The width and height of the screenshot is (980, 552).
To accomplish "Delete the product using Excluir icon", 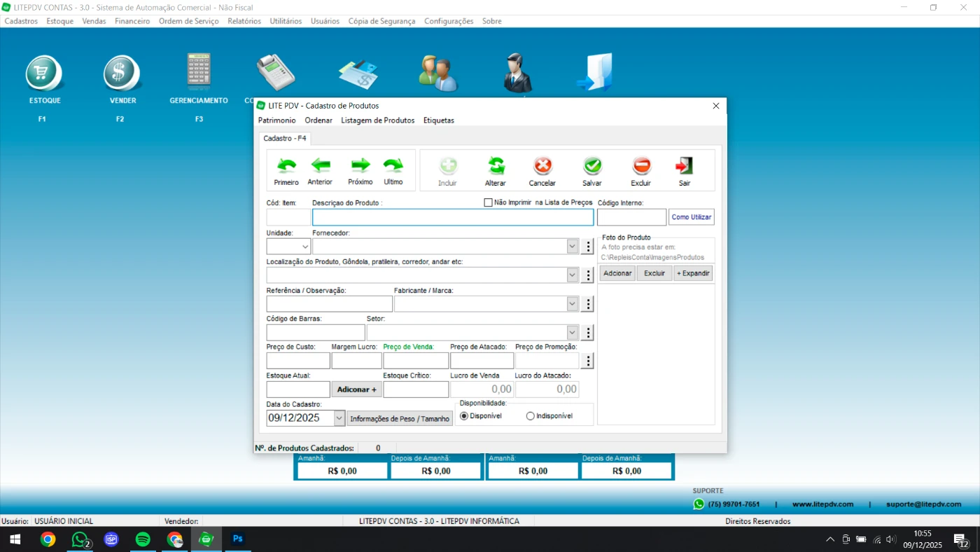I will (641, 166).
